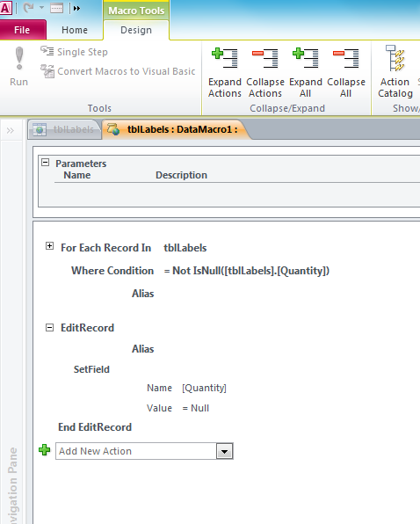Toggle Single Step mode
Image resolution: width=420 pixels, height=524 pixels.
74,52
